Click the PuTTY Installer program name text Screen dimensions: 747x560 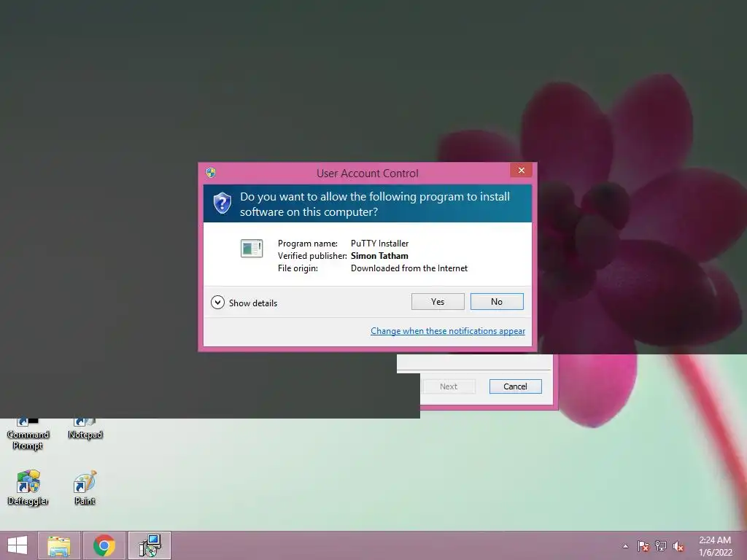379,244
